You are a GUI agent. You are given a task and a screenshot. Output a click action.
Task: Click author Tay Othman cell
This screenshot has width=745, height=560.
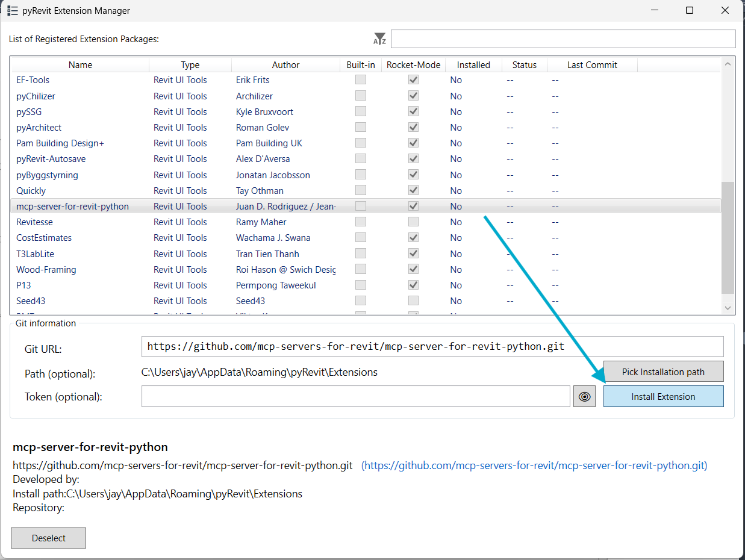pyautogui.click(x=260, y=190)
